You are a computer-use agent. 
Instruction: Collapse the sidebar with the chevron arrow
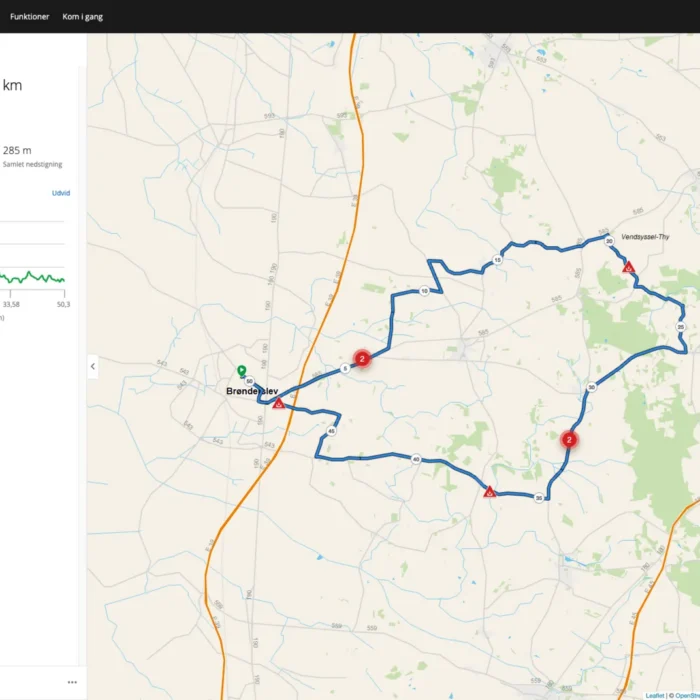93,367
